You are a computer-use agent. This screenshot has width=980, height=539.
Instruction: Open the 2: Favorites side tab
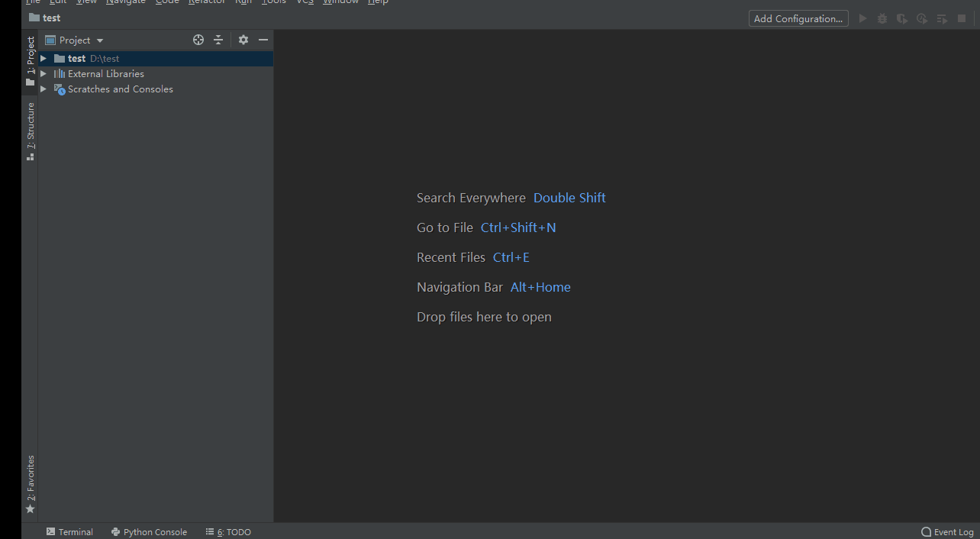coord(31,484)
